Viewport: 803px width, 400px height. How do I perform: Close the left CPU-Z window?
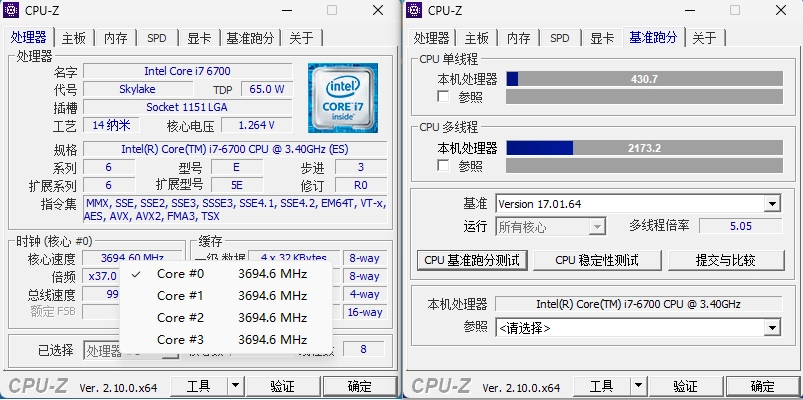pos(378,10)
